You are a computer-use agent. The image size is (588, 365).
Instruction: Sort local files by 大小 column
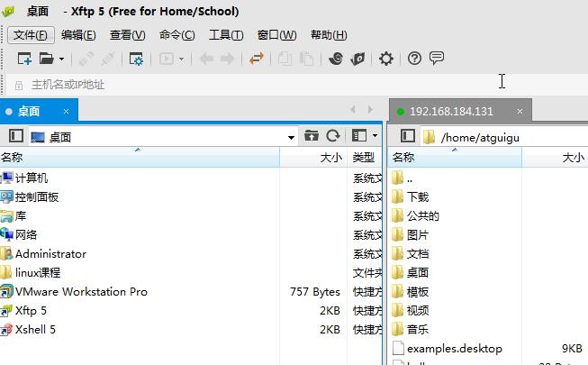pyautogui.click(x=313, y=157)
